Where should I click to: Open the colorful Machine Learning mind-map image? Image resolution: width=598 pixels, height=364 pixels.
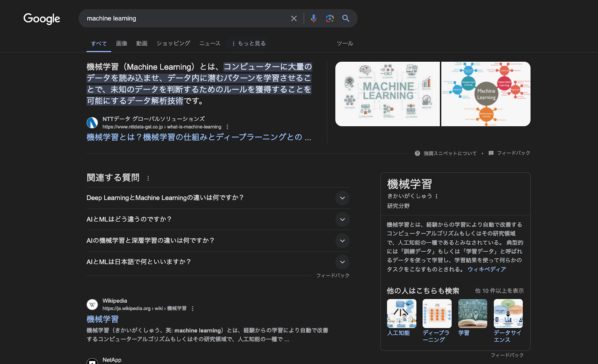coord(486,94)
